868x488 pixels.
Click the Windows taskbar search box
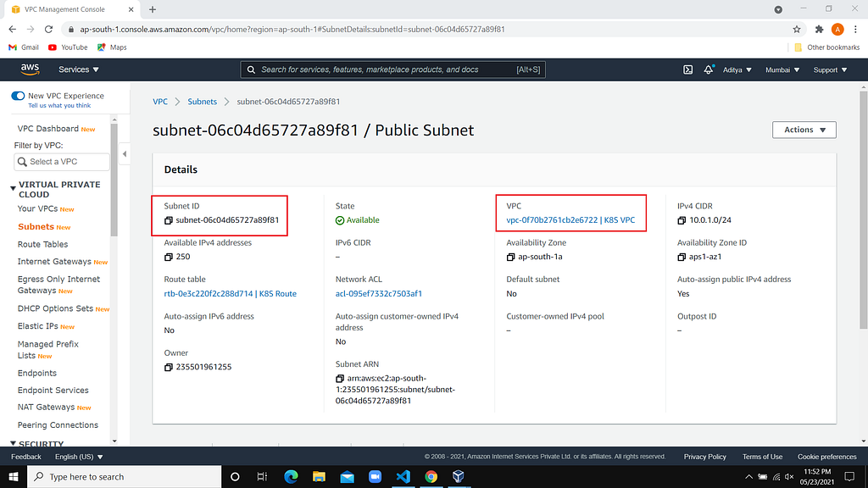click(125, 476)
